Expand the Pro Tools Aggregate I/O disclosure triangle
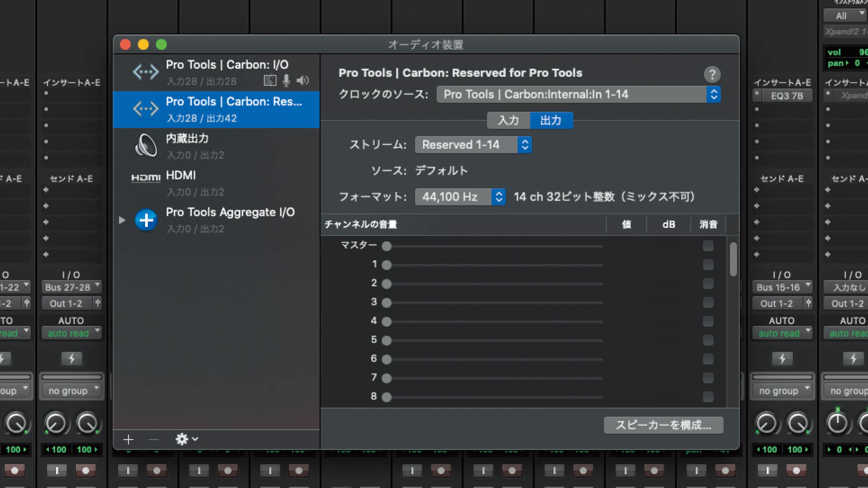The width and height of the screenshot is (868, 488). (x=122, y=220)
